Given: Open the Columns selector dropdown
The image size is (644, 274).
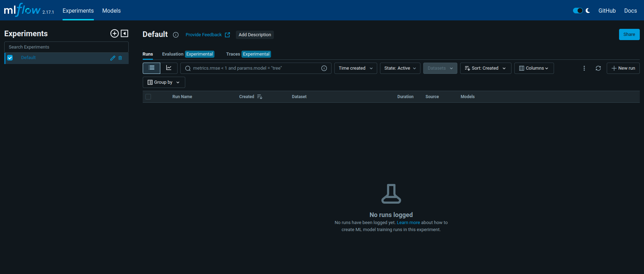Looking at the screenshot, I should (534, 68).
